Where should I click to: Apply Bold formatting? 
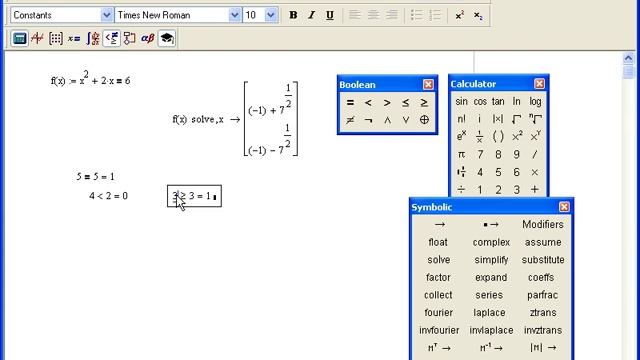point(293,15)
